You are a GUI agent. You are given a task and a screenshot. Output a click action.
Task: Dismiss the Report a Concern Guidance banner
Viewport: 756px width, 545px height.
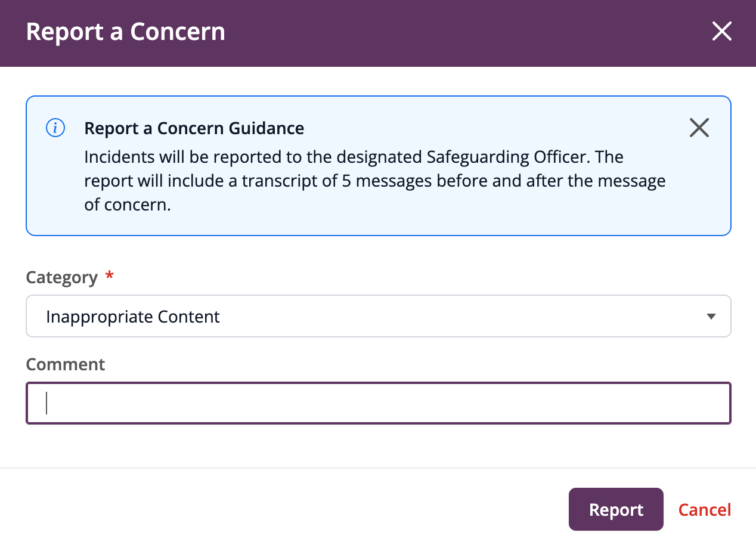point(699,128)
